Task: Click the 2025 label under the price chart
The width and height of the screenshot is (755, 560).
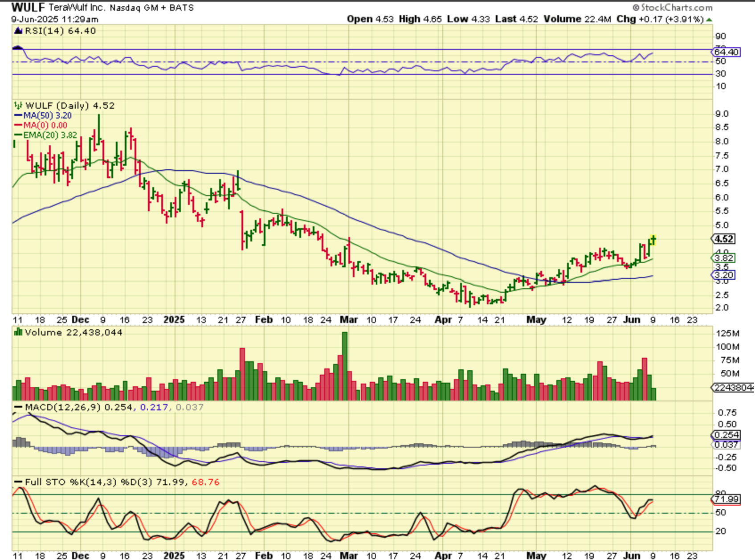Action: 174,320
